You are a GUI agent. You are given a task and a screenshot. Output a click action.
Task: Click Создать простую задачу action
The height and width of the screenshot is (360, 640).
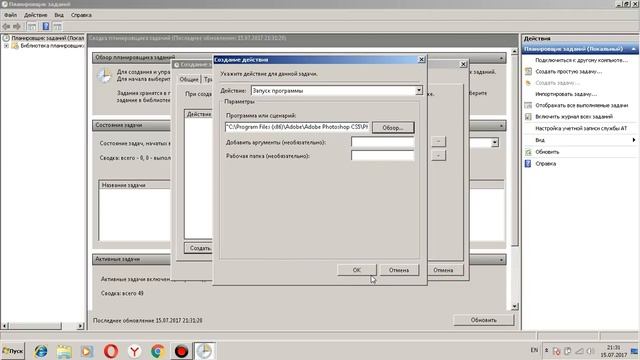(x=568, y=71)
